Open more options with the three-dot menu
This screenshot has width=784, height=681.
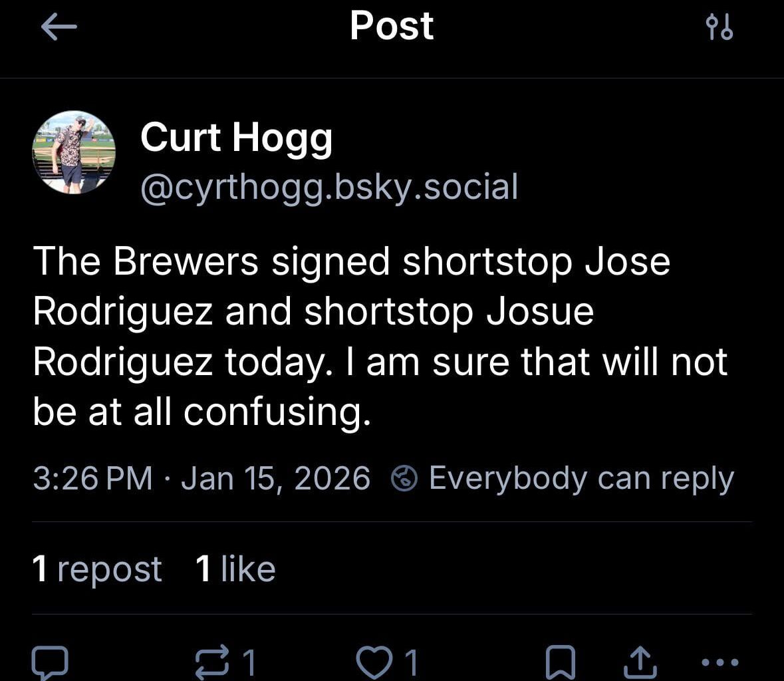[718, 660]
